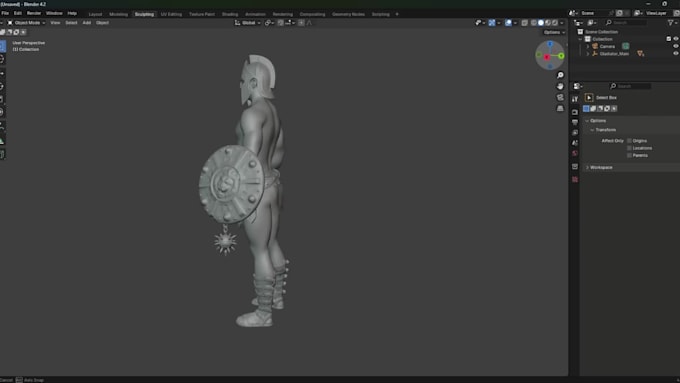
Task: Open the viewport Object menu
Action: click(x=102, y=23)
